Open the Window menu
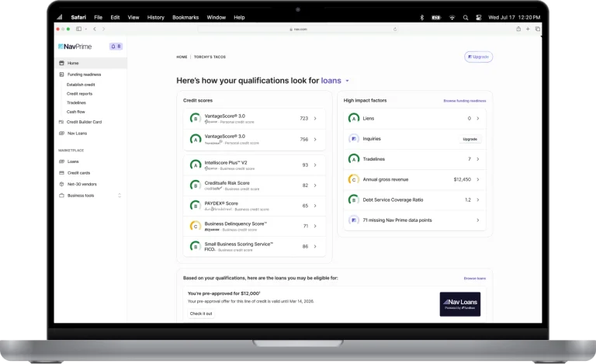The height and width of the screenshot is (364, 596). pos(217,18)
